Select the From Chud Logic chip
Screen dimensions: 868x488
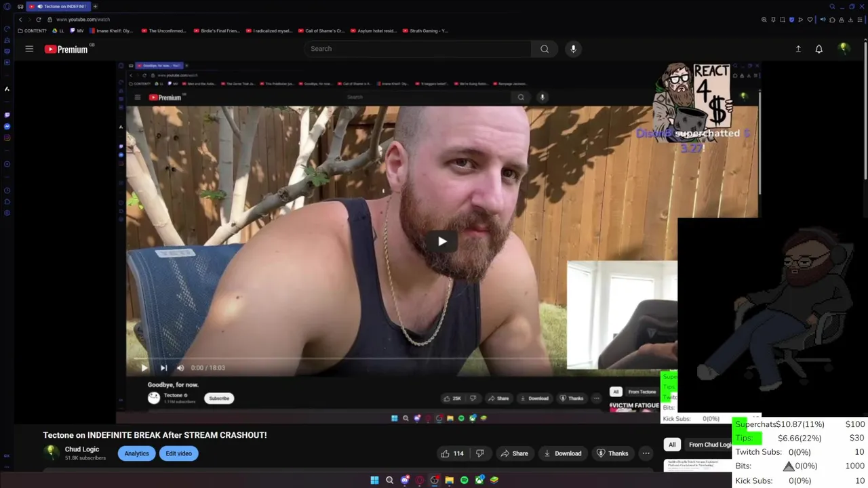click(709, 445)
